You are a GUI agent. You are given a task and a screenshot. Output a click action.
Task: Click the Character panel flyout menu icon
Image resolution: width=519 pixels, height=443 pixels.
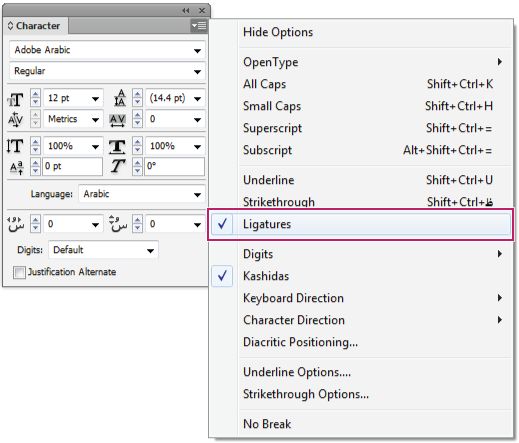199,26
